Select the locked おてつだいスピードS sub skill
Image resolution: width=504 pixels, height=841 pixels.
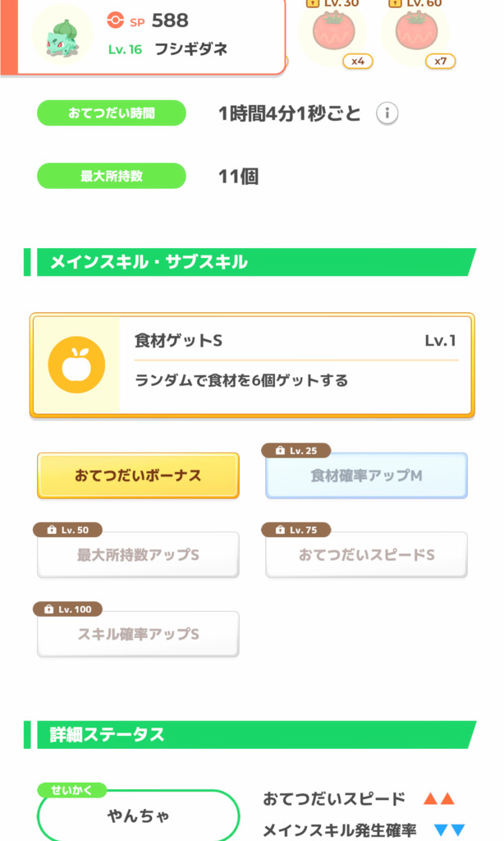pyautogui.click(x=366, y=555)
